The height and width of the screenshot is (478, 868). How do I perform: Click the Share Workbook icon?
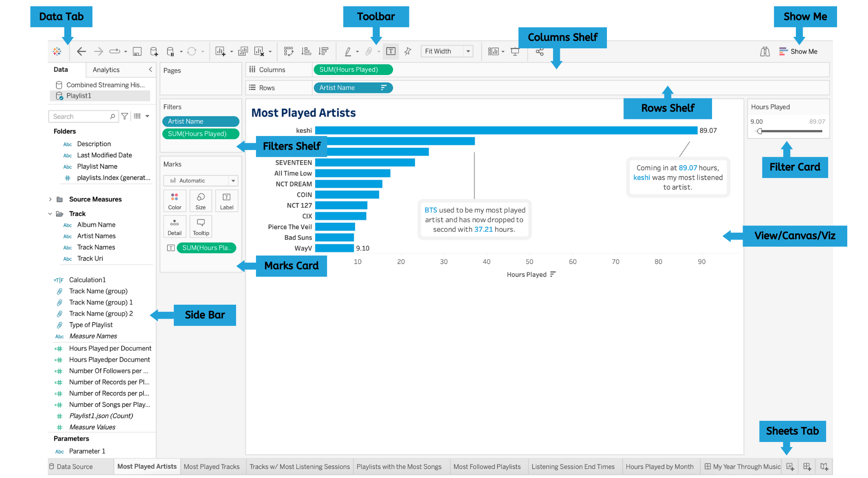pyautogui.click(x=540, y=51)
